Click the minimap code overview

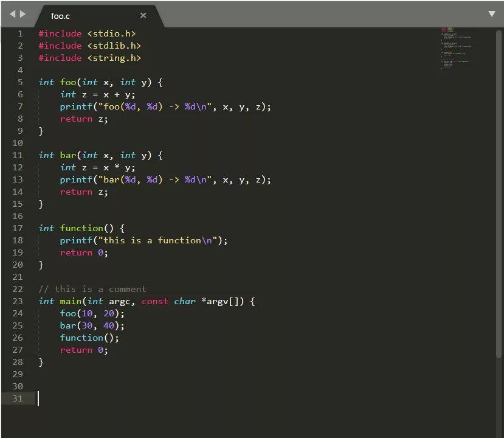pyautogui.click(x=456, y=48)
